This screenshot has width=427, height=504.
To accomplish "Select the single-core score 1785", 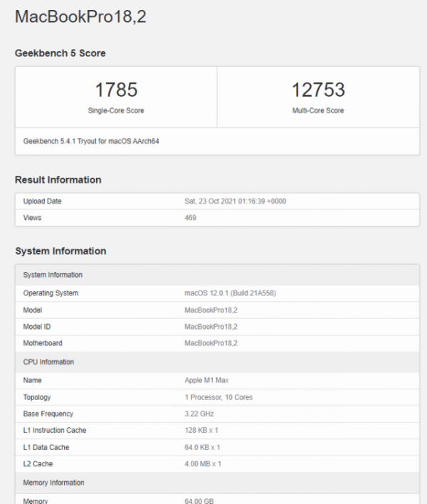I will [x=116, y=90].
